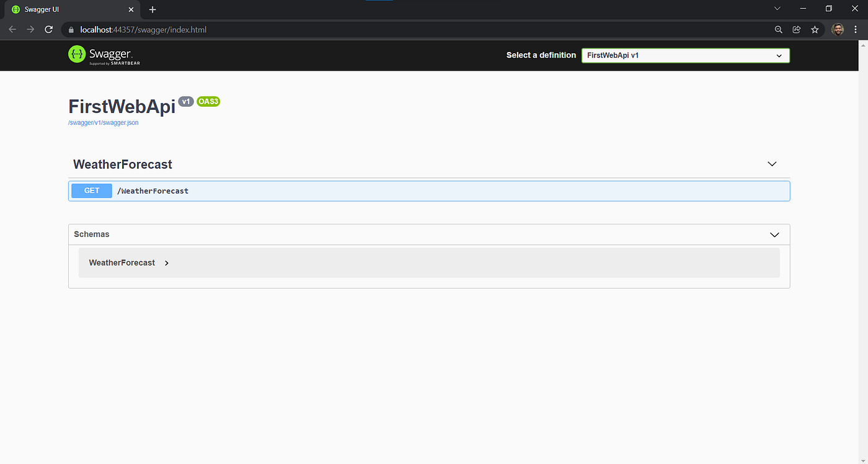
Task: Collapse the WeatherForecast section chevron
Action: [x=771, y=164]
